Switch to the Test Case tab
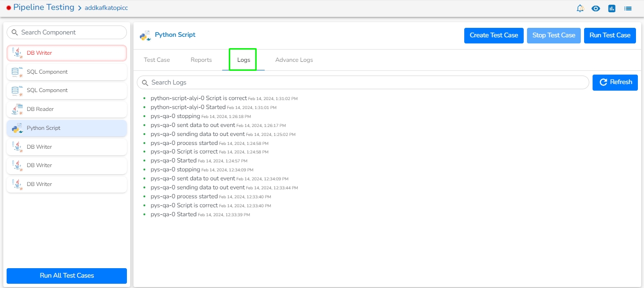Screen dimensions: 644x288 click(x=157, y=60)
